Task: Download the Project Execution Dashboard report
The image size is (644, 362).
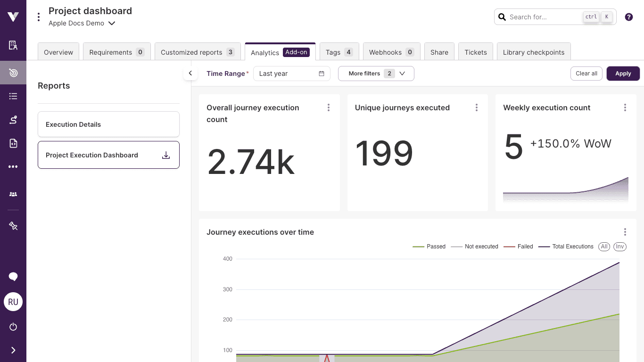Action: (166, 155)
